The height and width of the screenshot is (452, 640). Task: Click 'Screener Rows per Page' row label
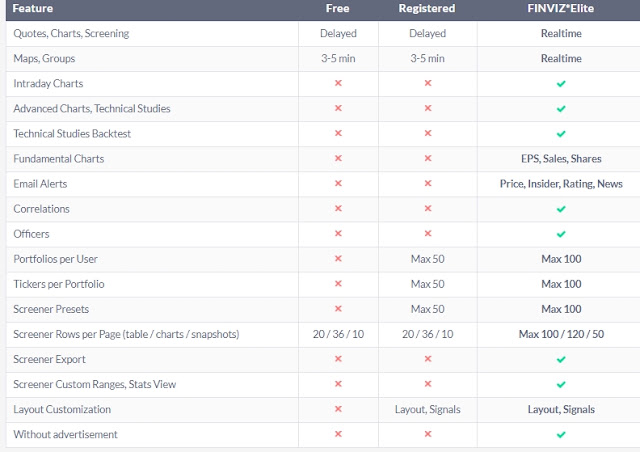126,334
